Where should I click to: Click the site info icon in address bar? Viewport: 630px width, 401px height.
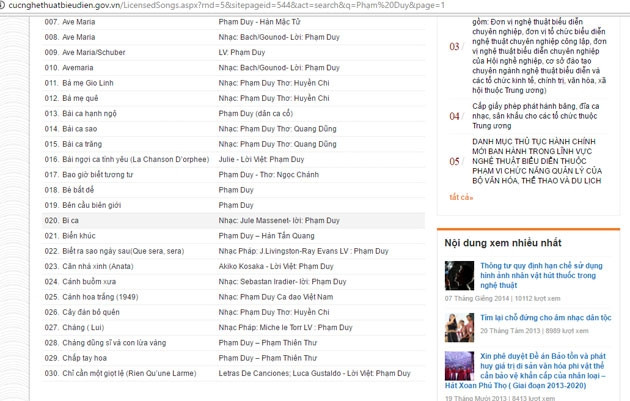point(5,5)
